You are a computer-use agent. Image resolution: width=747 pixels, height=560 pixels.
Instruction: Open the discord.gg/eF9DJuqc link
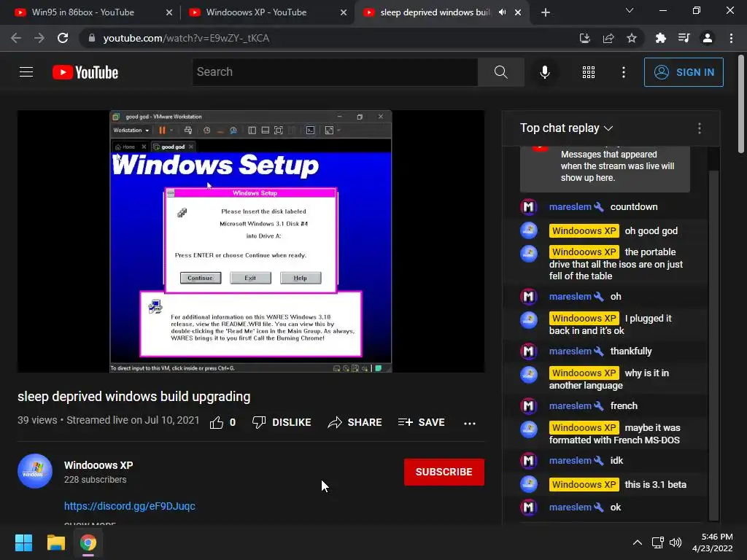(x=130, y=506)
